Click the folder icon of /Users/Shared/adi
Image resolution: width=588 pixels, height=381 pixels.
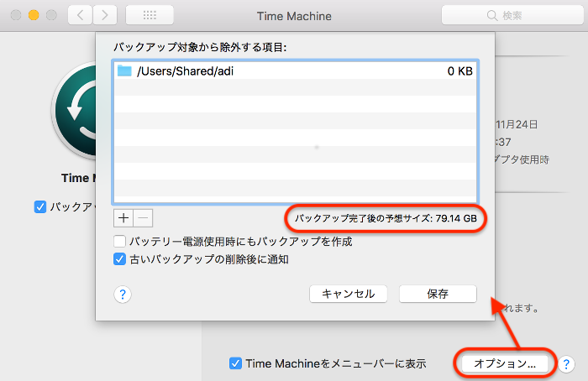124,70
